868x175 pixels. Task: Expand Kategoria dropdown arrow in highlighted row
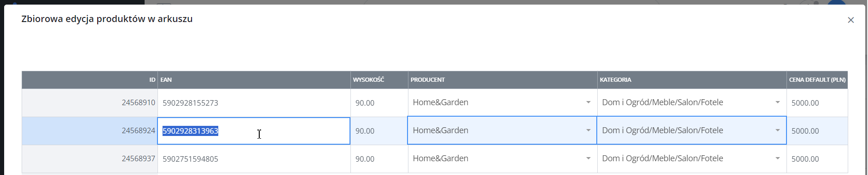point(777,130)
